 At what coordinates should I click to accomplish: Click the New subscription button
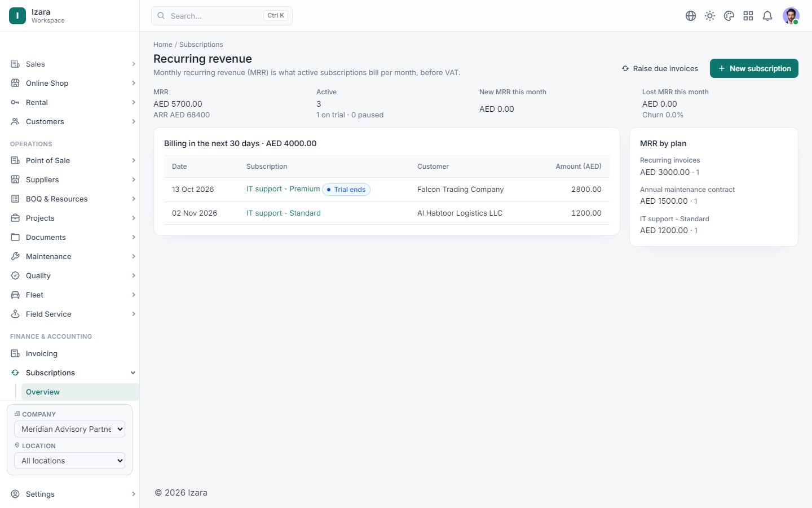[754, 68]
